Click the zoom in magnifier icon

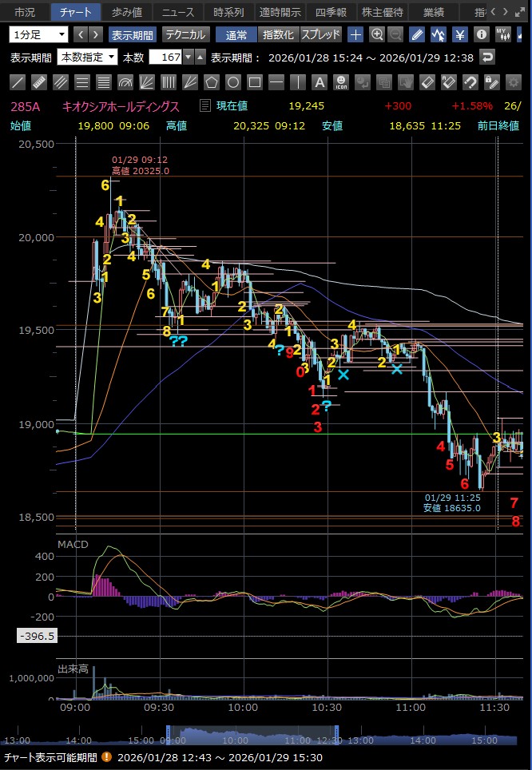point(376,34)
